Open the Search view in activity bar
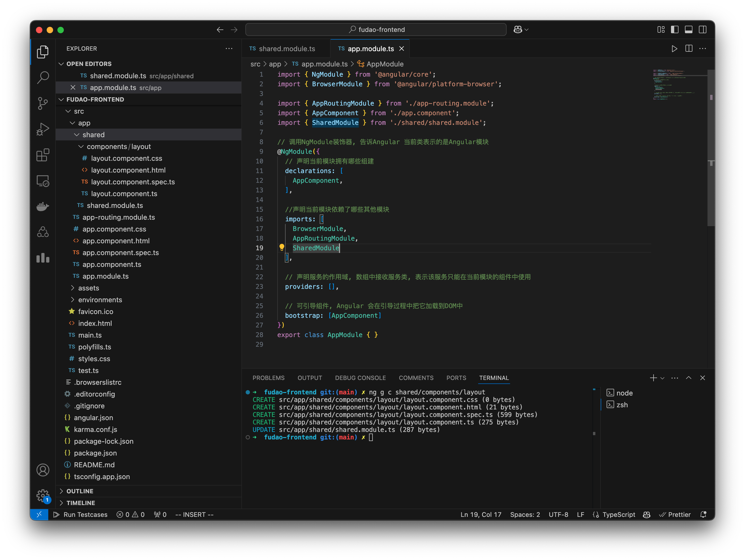The width and height of the screenshot is (745, 560). click(x=43, y=78)
